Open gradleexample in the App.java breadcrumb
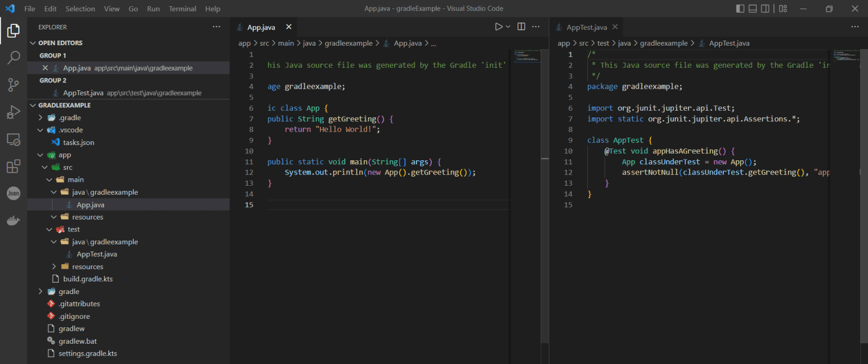The image size is (868, 364). [349, 43]
